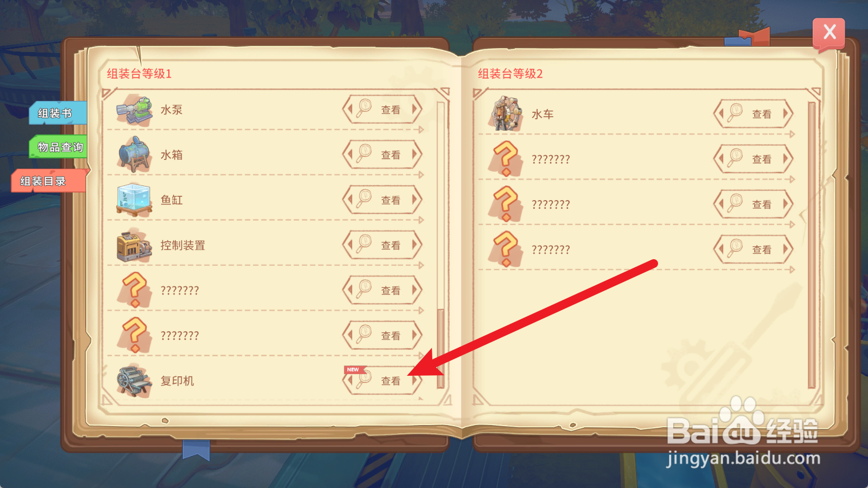Select the 控制装置 control device icon
The height and width of the screenshot is (488, 868).
click(134, 245)
